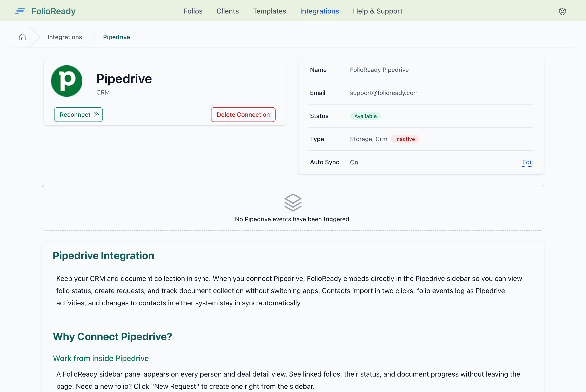Click the layers icon in empty events box
The width and height of the screenshot is (586, 392).
coord(293,202)
